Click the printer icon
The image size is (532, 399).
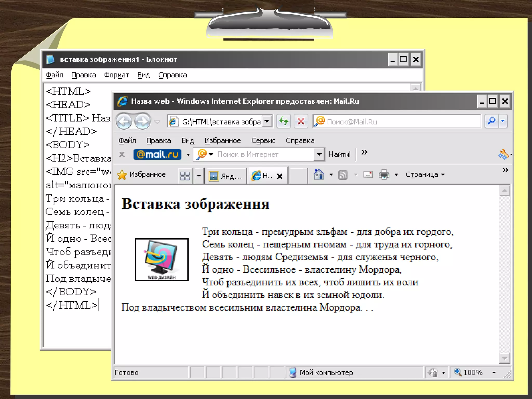[384, 175]
